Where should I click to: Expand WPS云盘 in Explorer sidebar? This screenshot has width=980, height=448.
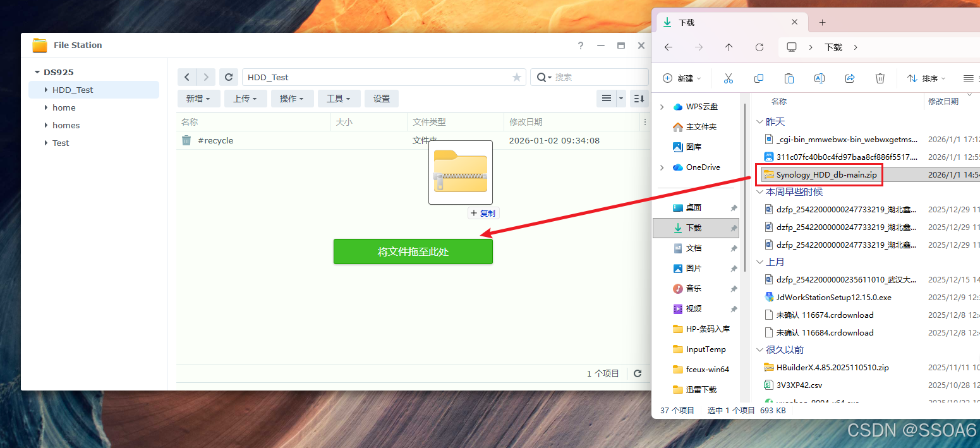(662, 107)
